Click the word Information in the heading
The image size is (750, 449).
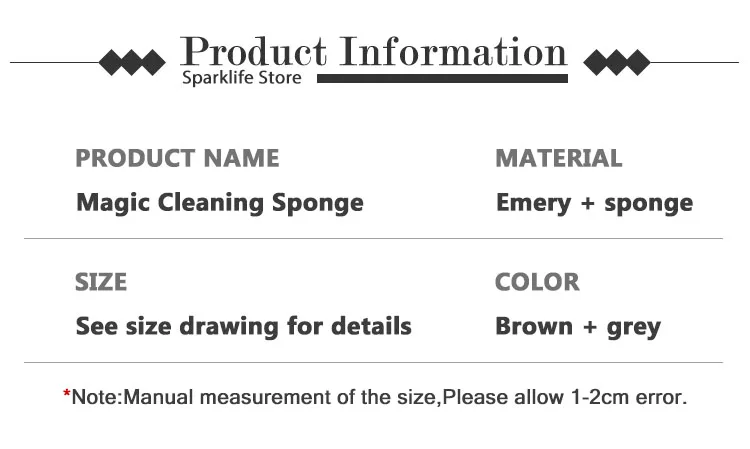[454, 51]
